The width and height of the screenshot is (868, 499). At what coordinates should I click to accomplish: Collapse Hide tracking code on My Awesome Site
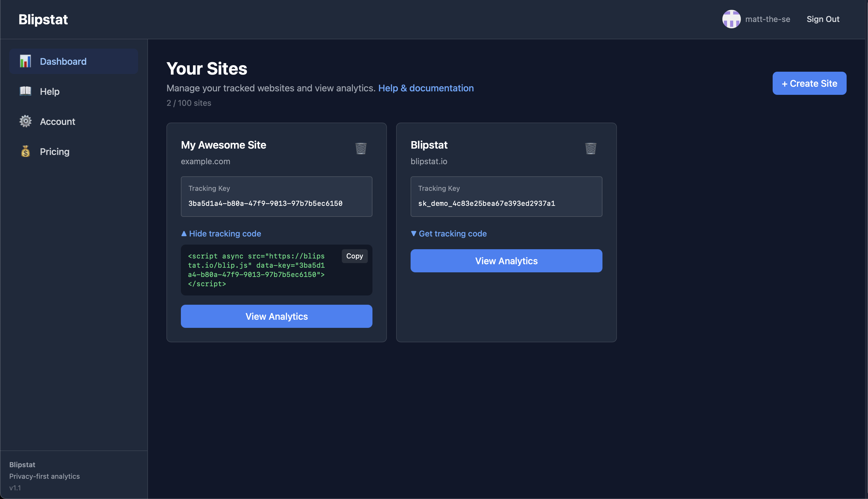221,233
